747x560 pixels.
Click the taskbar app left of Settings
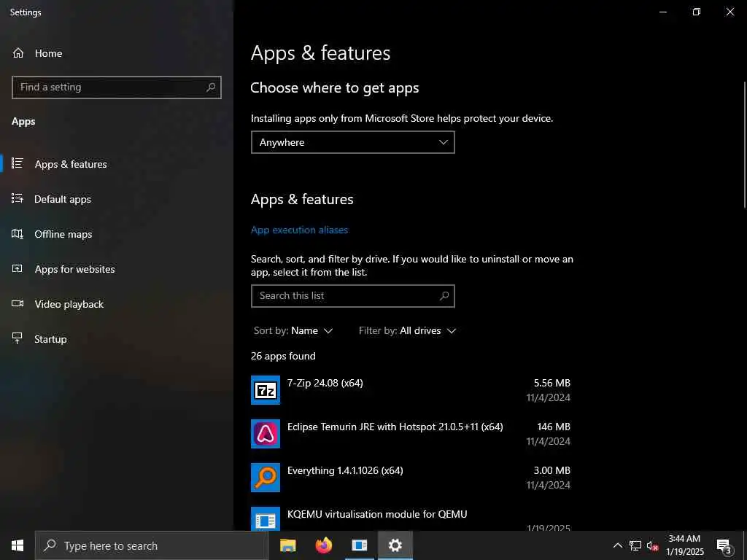pos(359,545)
